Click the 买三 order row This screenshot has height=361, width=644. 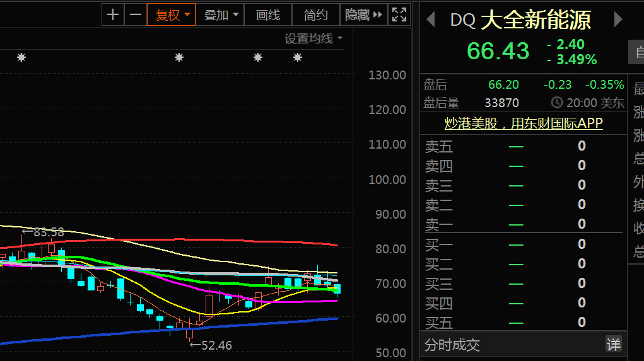(524, 284)
